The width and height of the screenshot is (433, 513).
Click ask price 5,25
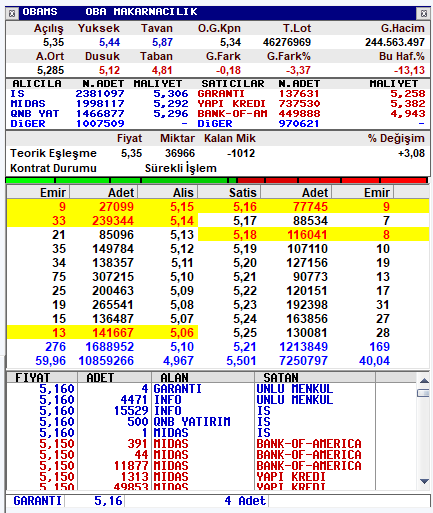pos(245,333)
